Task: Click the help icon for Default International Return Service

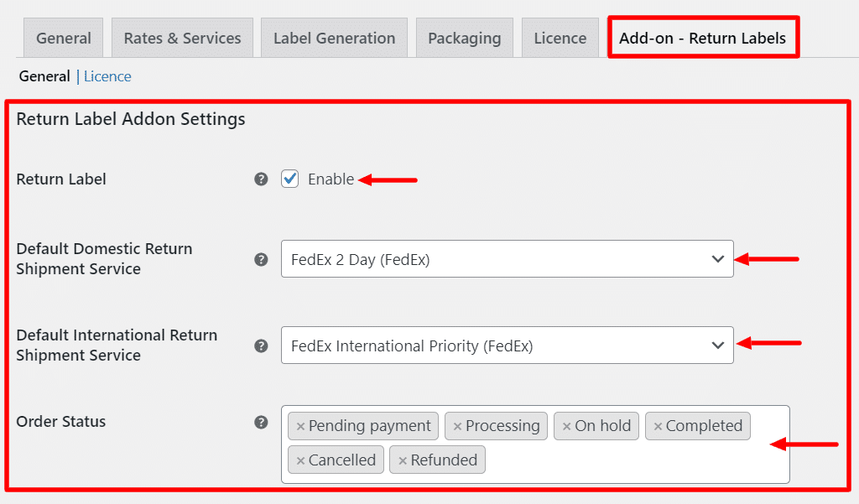Action: [261, 346]
